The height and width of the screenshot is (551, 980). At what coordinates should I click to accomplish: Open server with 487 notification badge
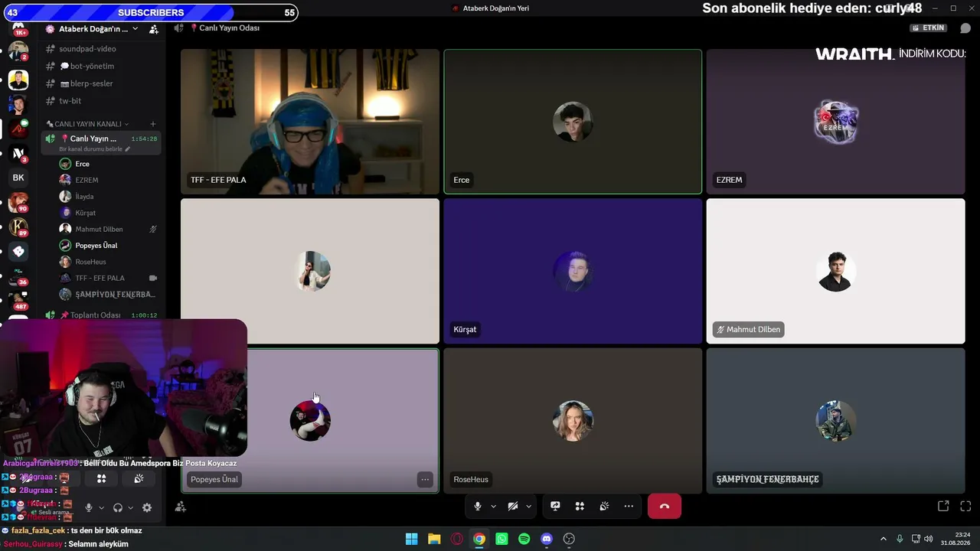coord(18,300)
